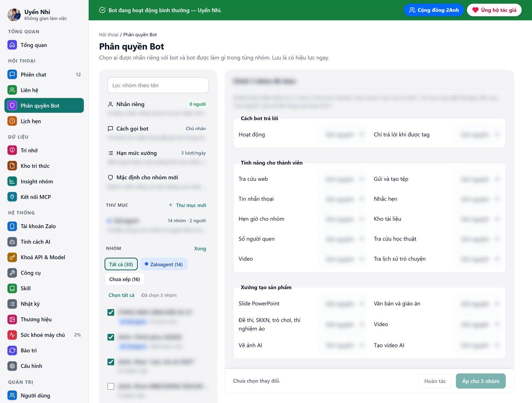
Task: Click Bảo trì refresh icon
Action: coord(12,350)
